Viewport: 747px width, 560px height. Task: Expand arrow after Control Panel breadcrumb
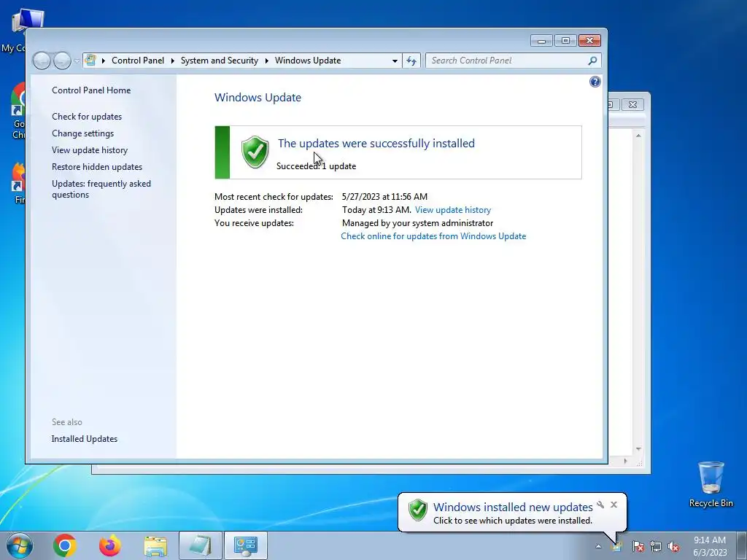172,61
